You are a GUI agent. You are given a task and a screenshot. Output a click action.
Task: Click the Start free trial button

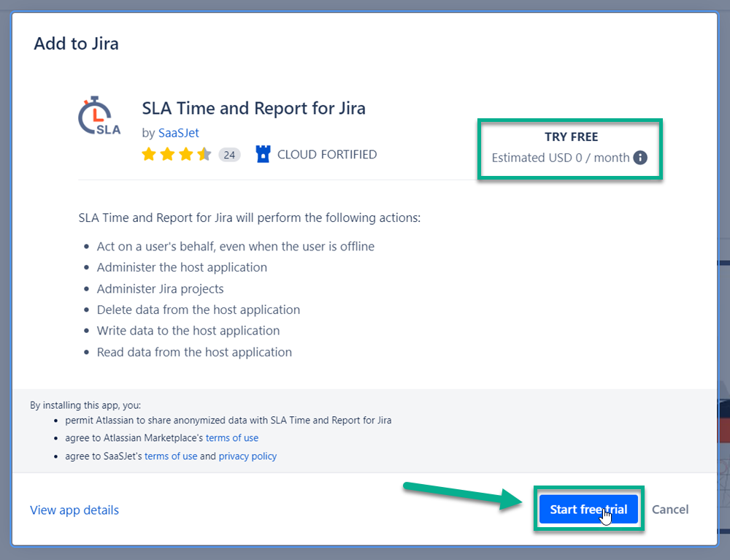[588, 510]
